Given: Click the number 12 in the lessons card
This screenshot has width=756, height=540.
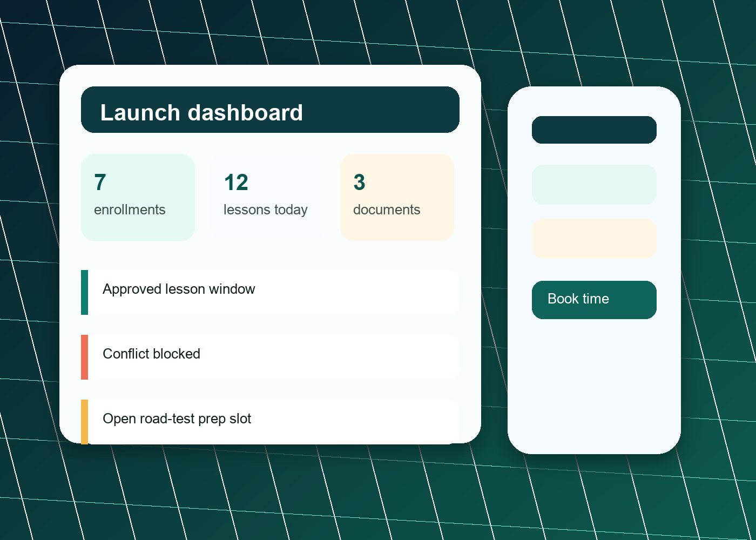Looking at the screenshot, I should tap(236, 183).
